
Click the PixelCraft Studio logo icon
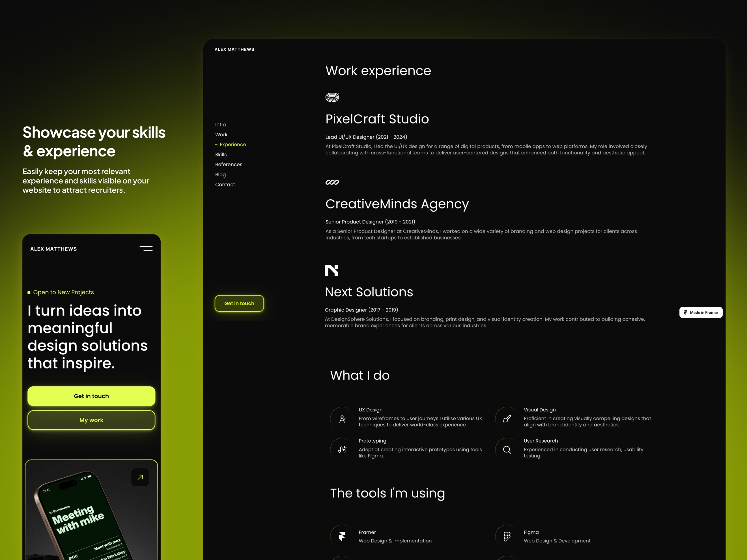[x=332, y=97]
